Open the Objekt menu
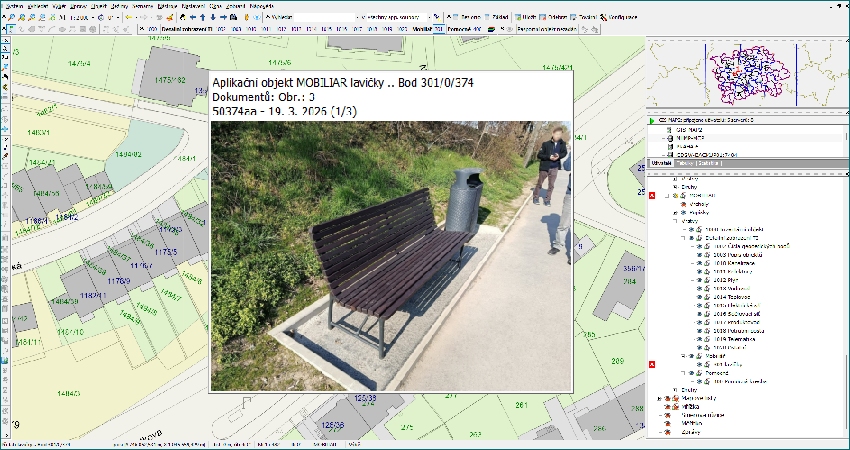 [99, 6]
